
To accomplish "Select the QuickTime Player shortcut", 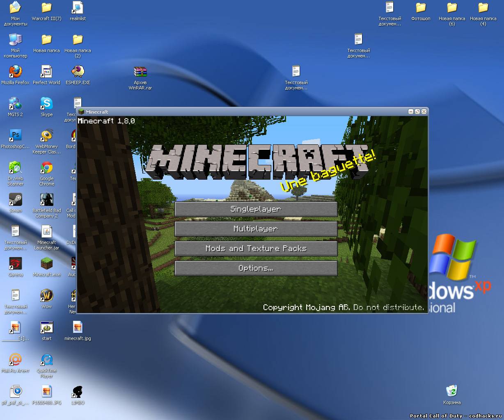I will 46,359.
